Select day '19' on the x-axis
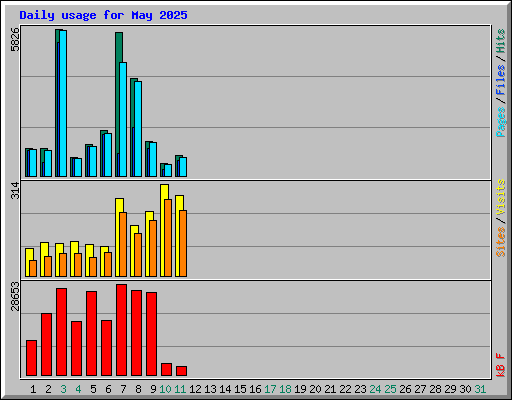This screenshot has width=512, height=400. pyautogui.click(x=300, y=389)
